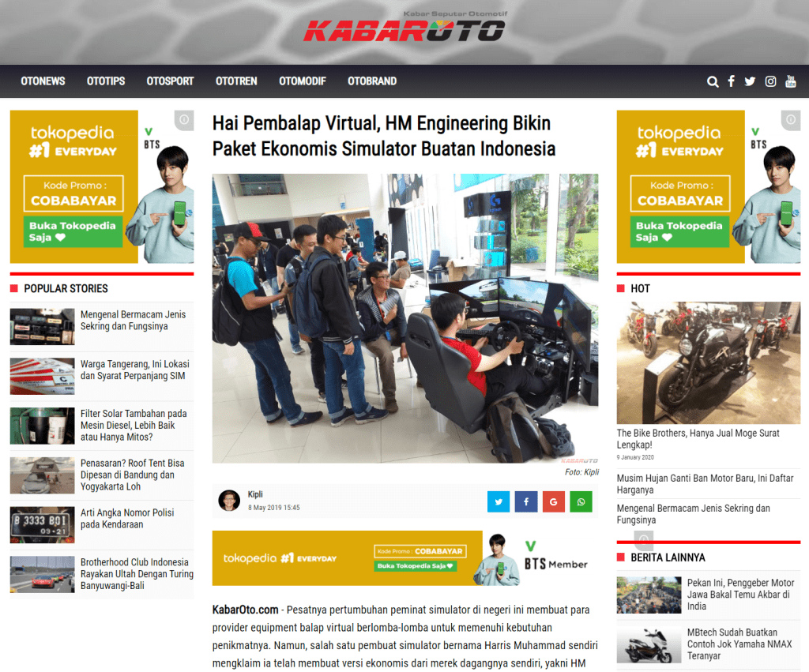Go to OTOSPORT section
Screen dimensions: 809x672
pyautogui.click(x=170, y=81)
